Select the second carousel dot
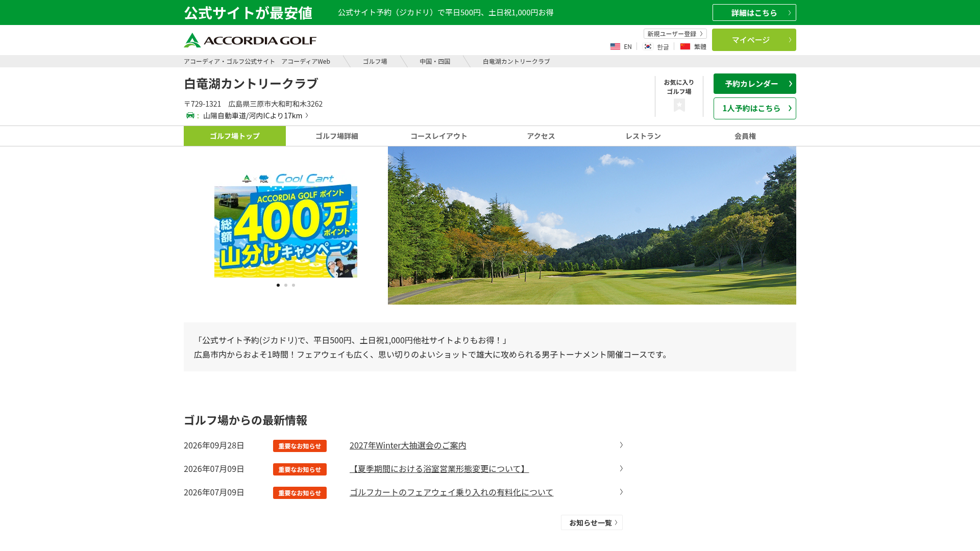 [x=286, y=285]
